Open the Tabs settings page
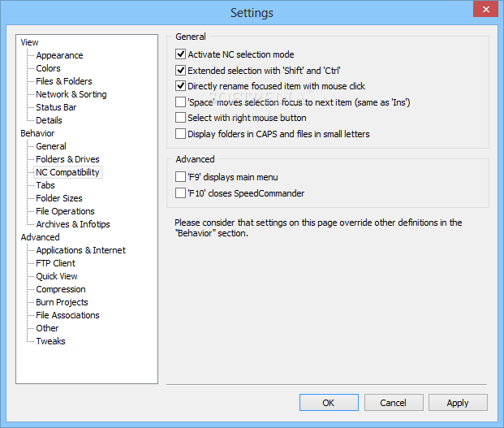 pos(45,185)
